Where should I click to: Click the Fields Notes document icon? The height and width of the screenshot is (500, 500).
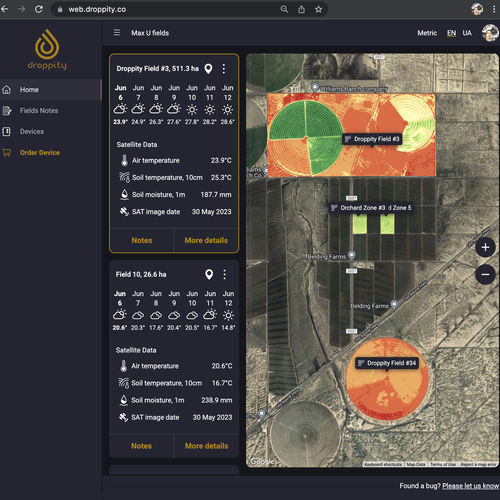pyautogui.click(x=7, y=111)
